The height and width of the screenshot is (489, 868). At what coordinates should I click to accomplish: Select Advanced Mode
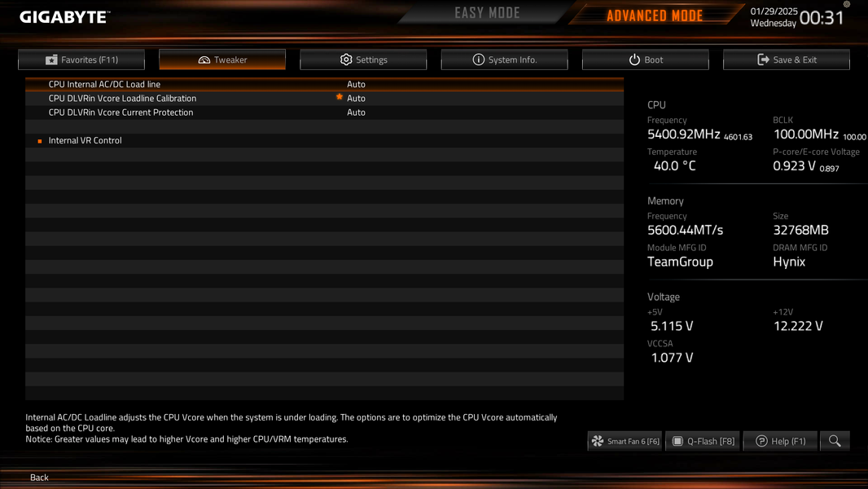tap(655, 15)
